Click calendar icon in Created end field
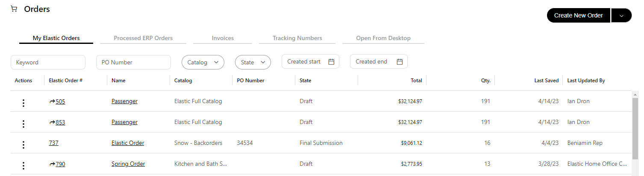 (x=400, y=62)
